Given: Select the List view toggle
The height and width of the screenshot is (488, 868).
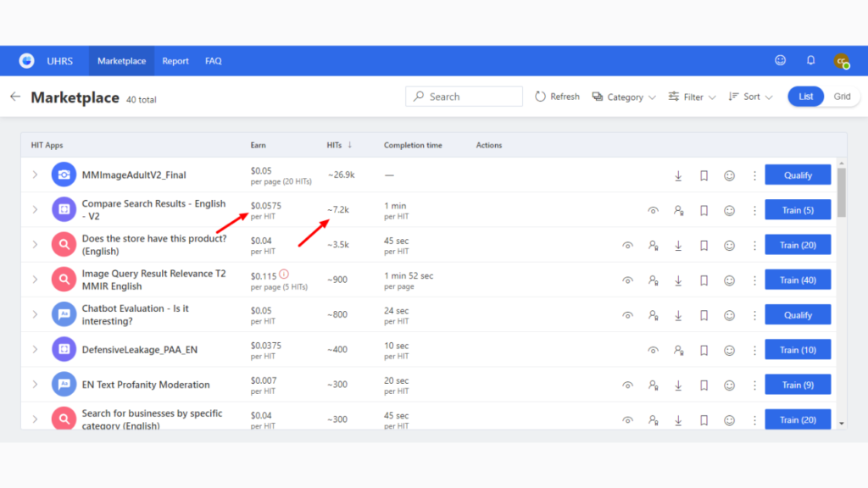Looking at the screenshot, I should [805, 97].
